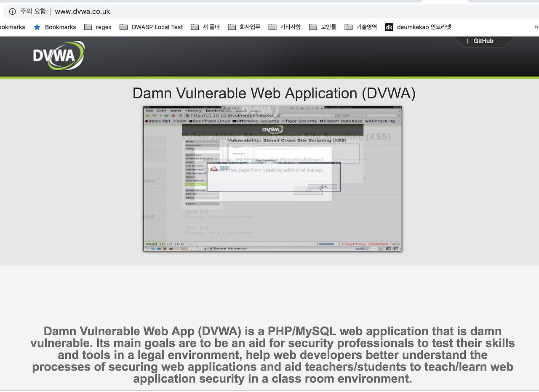Open the 보안툴 bookmark folder
The image size is (539, 392).
pyautogui.click(x=323, y=27)
